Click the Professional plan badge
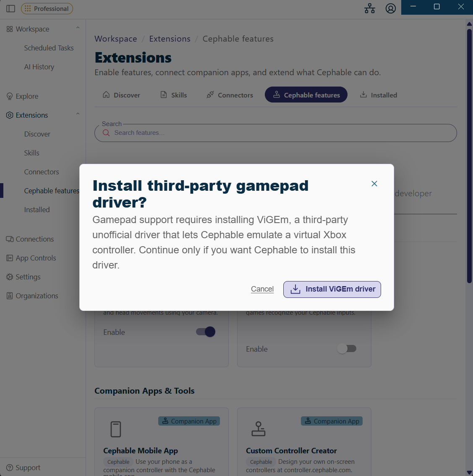The width and height of the screenshot is (473, 476). [x=47, y=8]
